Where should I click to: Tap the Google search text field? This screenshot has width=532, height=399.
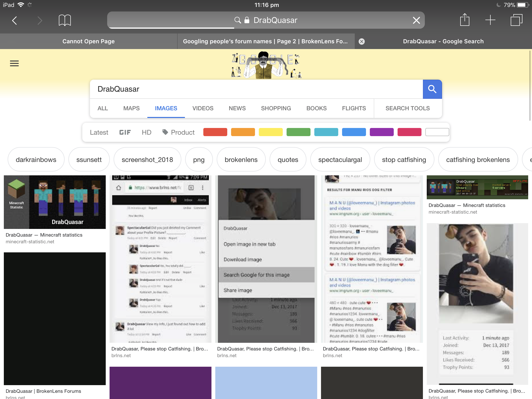point(256,89)
